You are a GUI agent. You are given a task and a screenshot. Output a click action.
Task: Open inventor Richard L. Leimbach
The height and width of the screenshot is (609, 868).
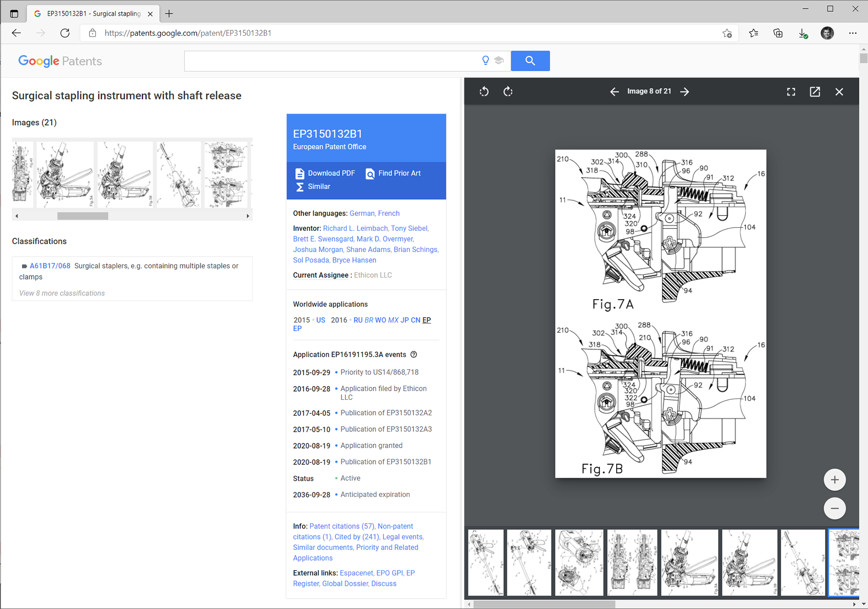click(355, 229)
